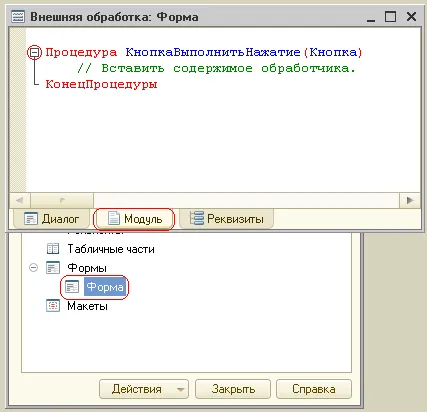Open help with Справка button
This screenshot has width=427, height=412.
tap(314, 389)
